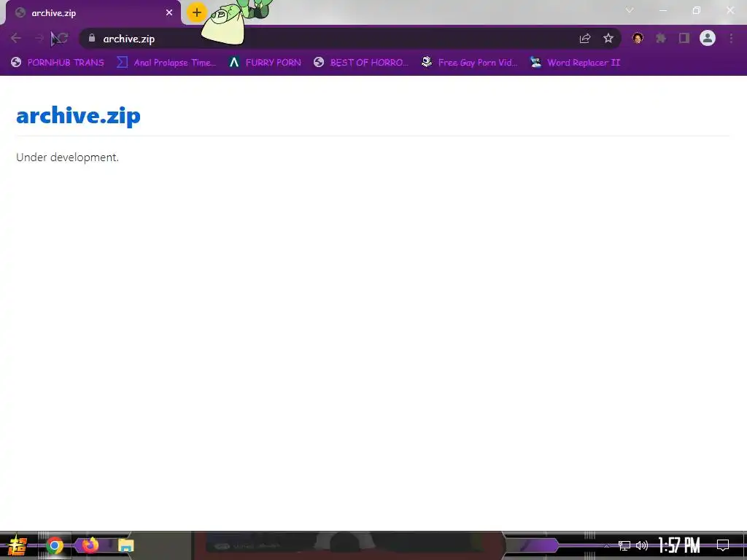Screen dimensions: 747x560
Task: Open the Extensions puzzle piece menu
Action: (x=661, y=38)
